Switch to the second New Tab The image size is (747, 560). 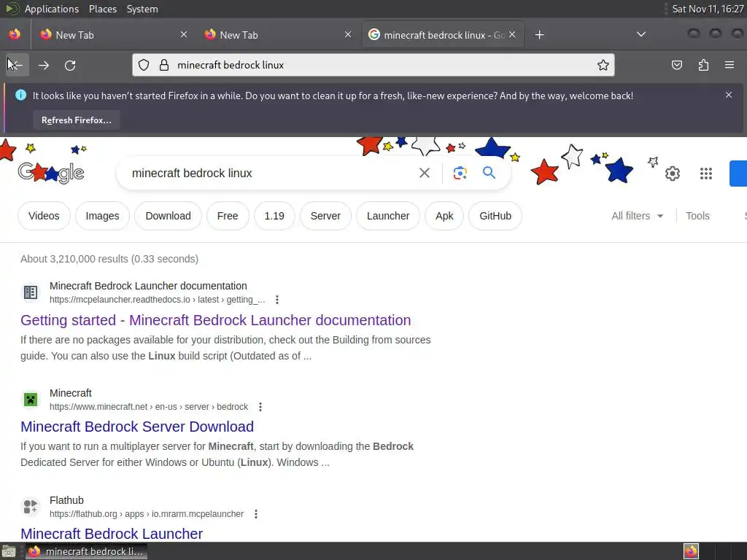(x=276, y=35)
